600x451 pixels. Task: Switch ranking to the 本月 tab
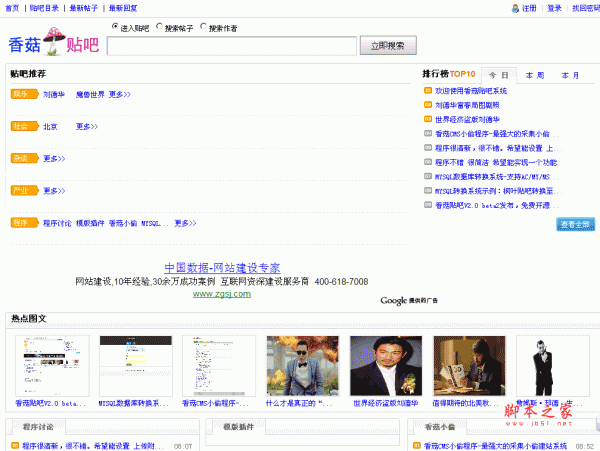pyautogui.click(x=570, y=75)
